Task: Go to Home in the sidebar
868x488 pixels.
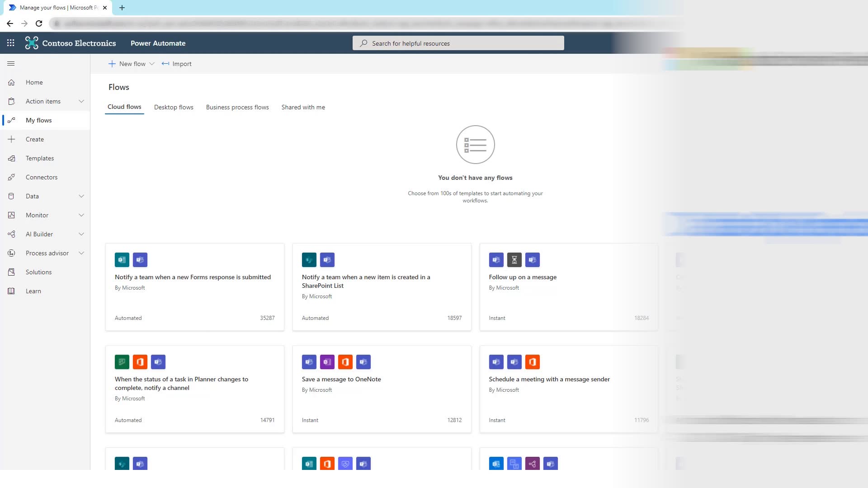Action: 45,82
